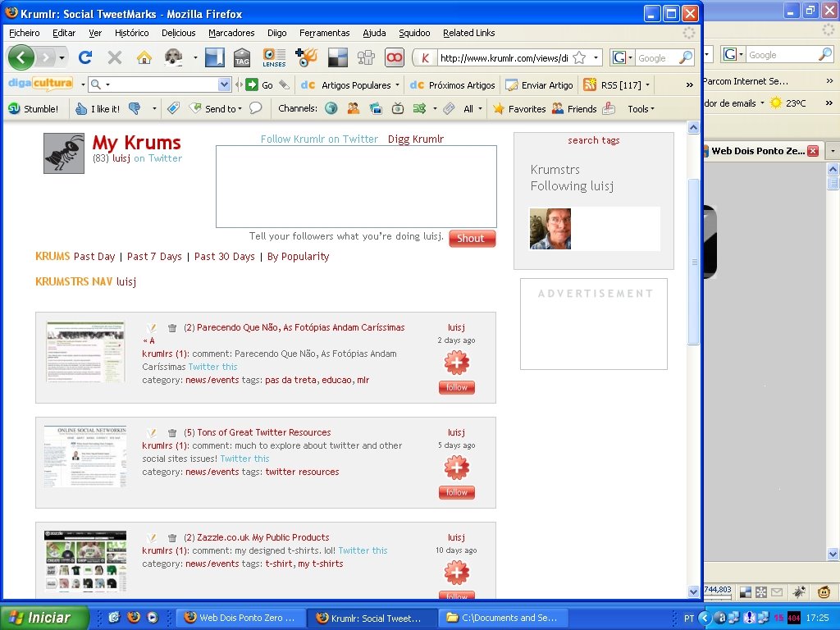
Task: Open the All channels dropdown
Action: (x=480, y=109)
